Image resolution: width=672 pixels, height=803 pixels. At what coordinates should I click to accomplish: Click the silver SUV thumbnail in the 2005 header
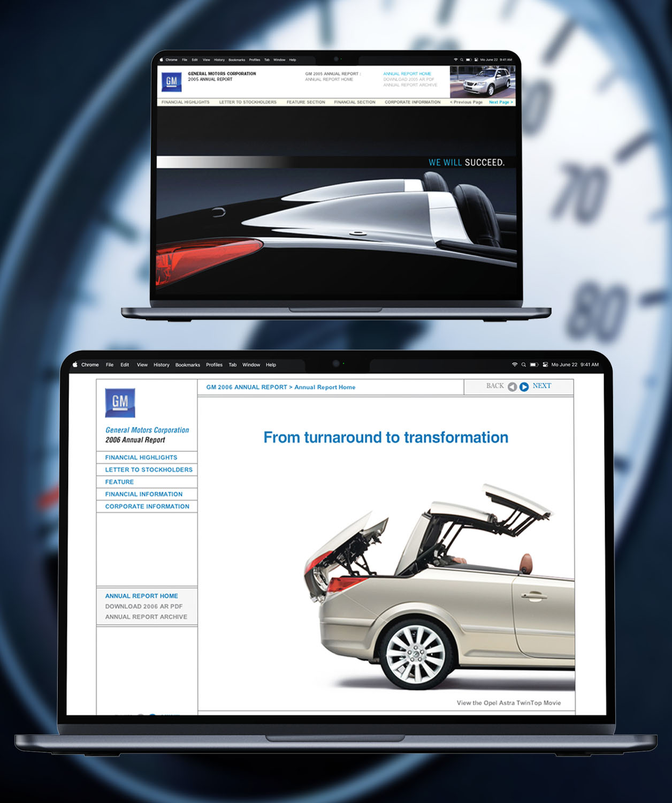483,82
